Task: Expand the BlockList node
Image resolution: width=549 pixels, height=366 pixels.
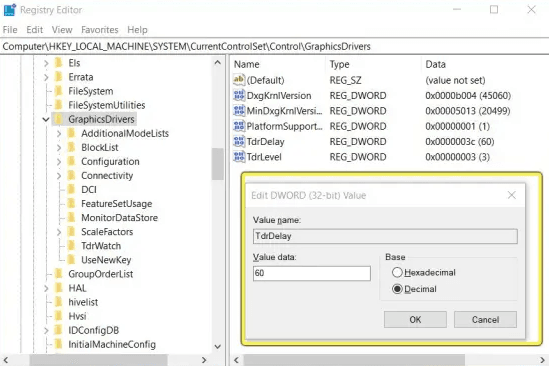Action: [x=59, y=148]
